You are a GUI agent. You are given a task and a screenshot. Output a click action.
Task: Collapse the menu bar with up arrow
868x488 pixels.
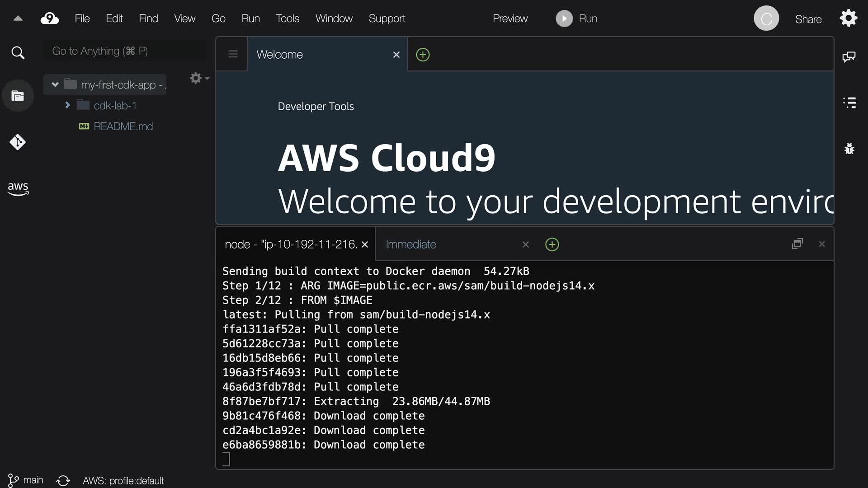pos(18,19)
